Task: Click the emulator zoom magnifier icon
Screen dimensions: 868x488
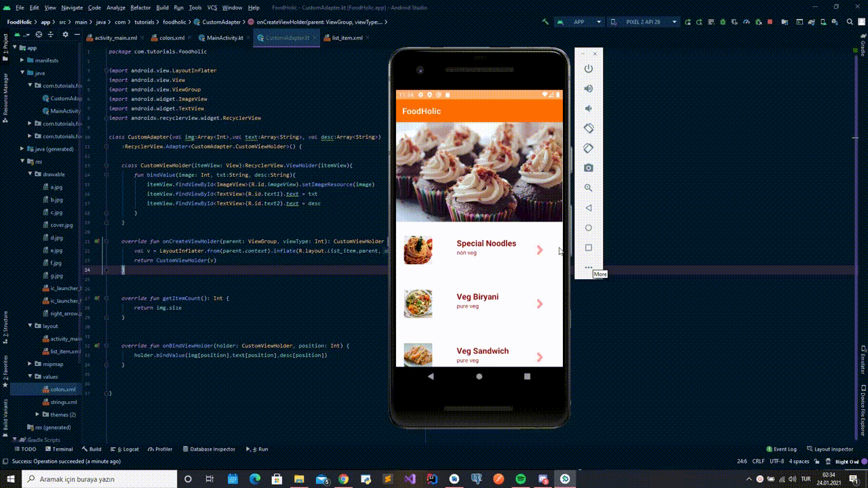Action: pyautogui.click(x=589, y=188)
